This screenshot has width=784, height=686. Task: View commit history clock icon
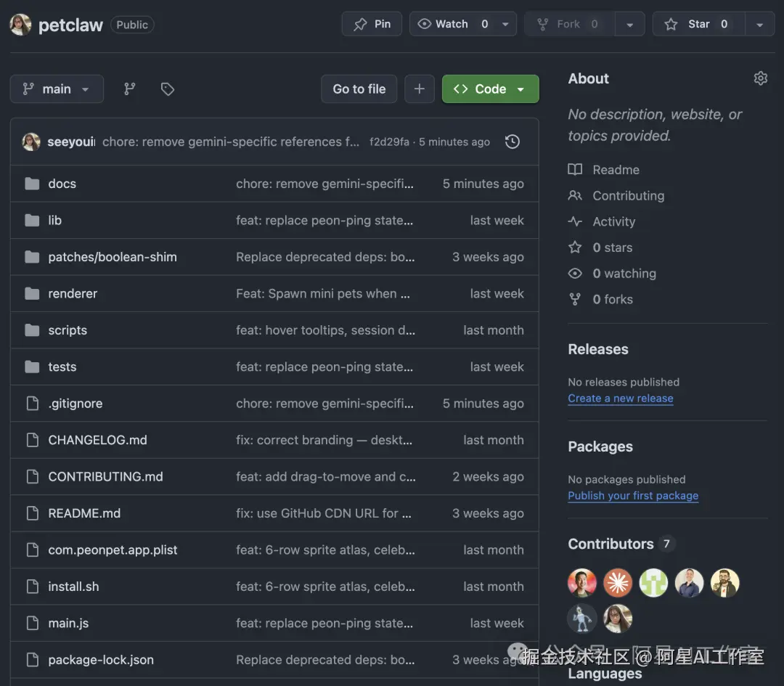point(513,142)
